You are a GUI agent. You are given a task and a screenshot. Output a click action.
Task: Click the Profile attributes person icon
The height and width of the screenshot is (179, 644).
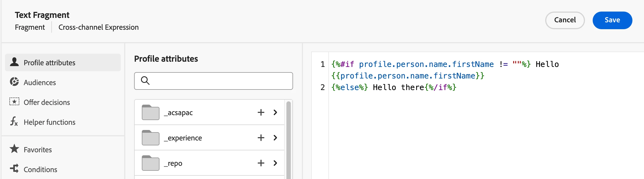[14, 62]
